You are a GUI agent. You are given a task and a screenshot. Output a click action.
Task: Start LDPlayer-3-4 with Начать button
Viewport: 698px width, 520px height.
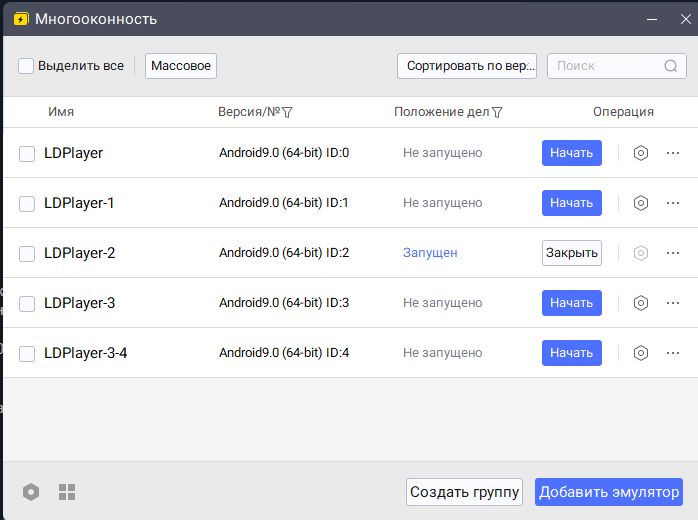[572, 353]
